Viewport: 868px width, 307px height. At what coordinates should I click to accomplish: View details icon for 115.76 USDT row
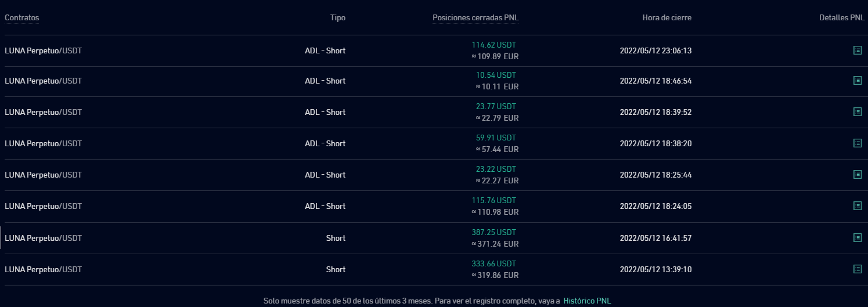coord(857,206)
